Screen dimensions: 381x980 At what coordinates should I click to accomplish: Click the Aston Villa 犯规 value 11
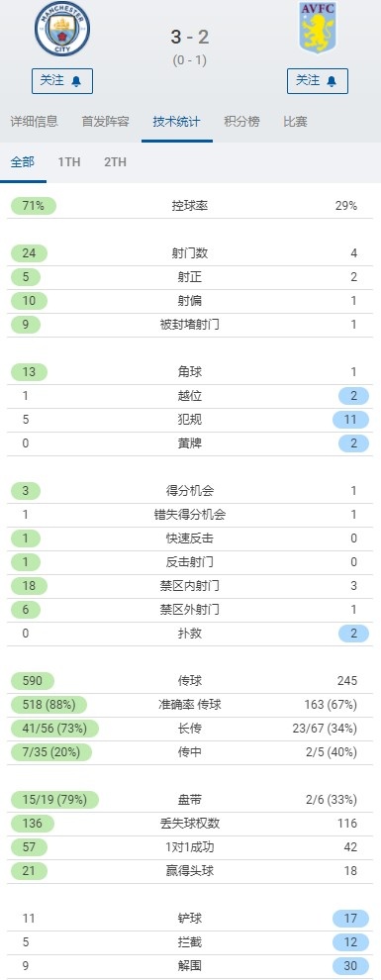point(350,420)
